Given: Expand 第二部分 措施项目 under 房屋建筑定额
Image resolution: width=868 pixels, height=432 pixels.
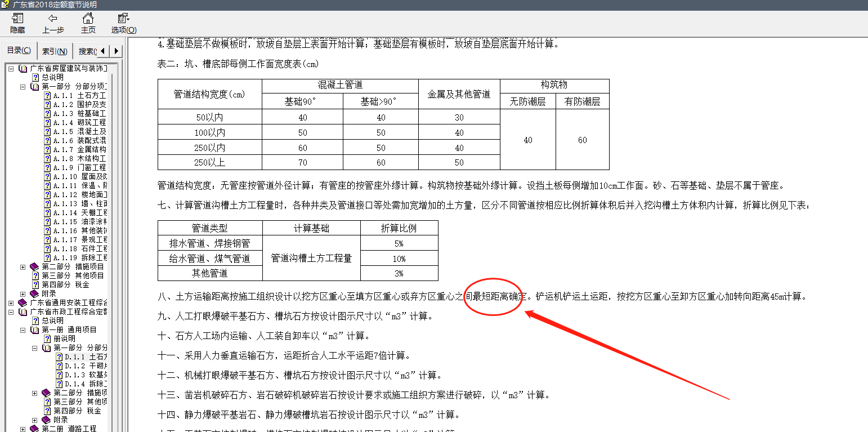Looking at the screenshot, I should (23, 266).
